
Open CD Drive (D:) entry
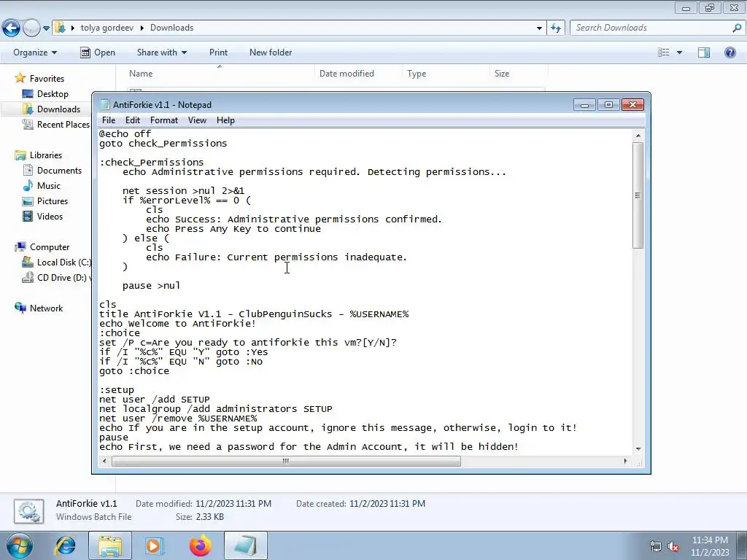[x=57, y=278]
